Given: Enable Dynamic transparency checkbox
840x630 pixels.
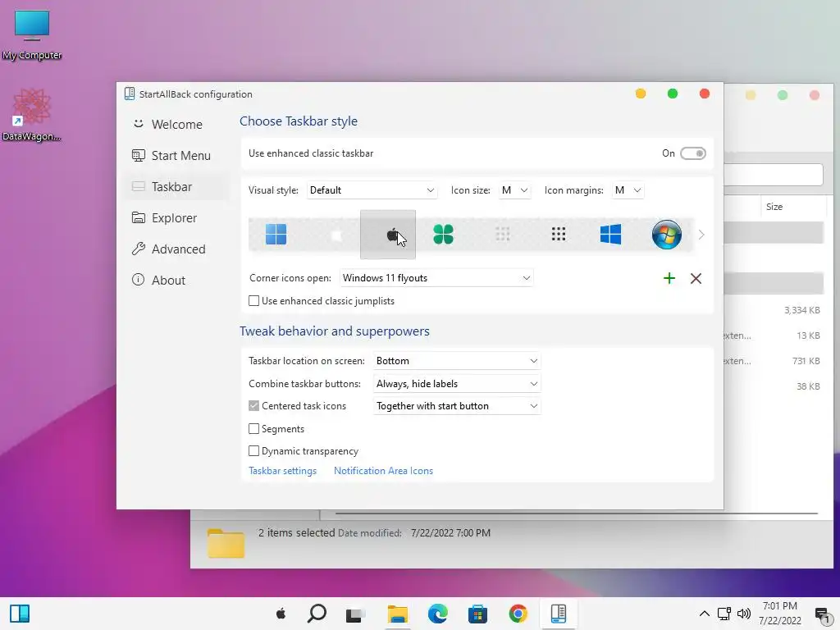Looking at the screenshot, I should click(x=254, y=451).
